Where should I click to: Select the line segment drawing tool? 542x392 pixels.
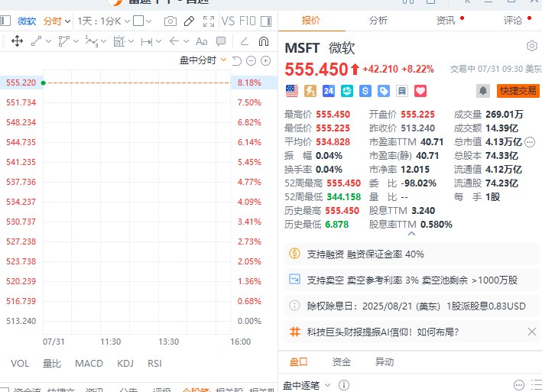click(x=36, y=41)
